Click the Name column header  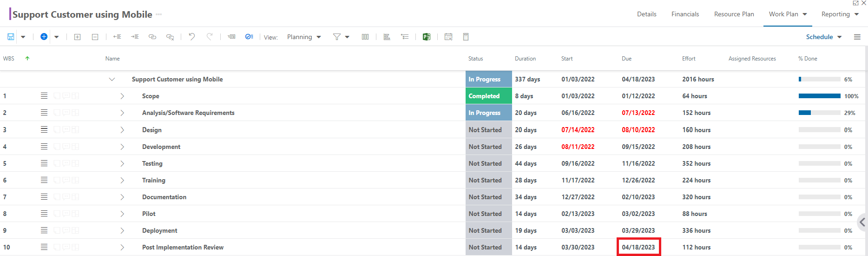pos(112,59)
